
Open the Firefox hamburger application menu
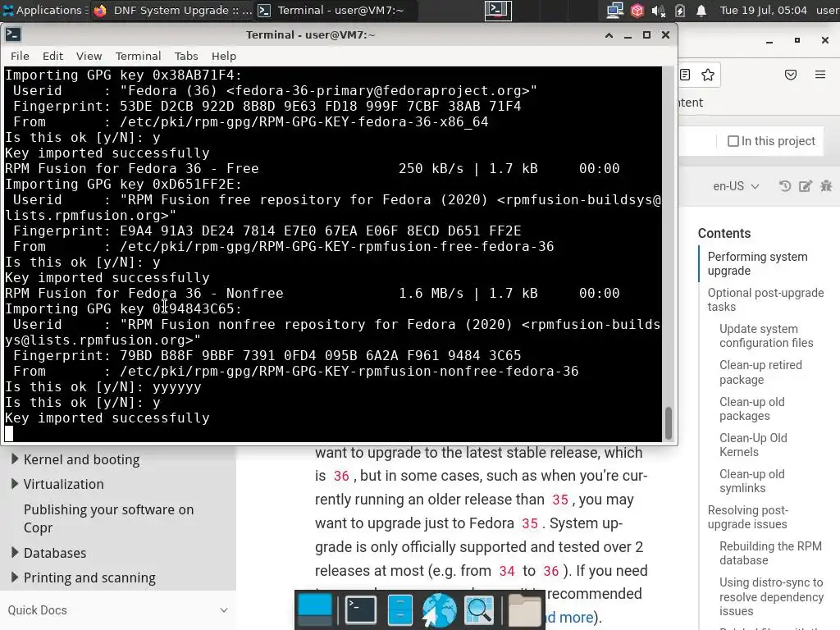tap(820, 75)
